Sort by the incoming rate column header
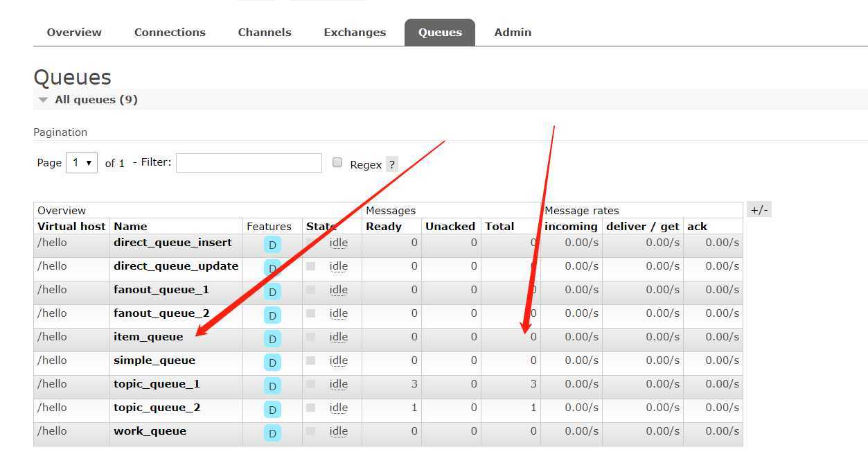This screenshot has width=868, height=461. 571,227
